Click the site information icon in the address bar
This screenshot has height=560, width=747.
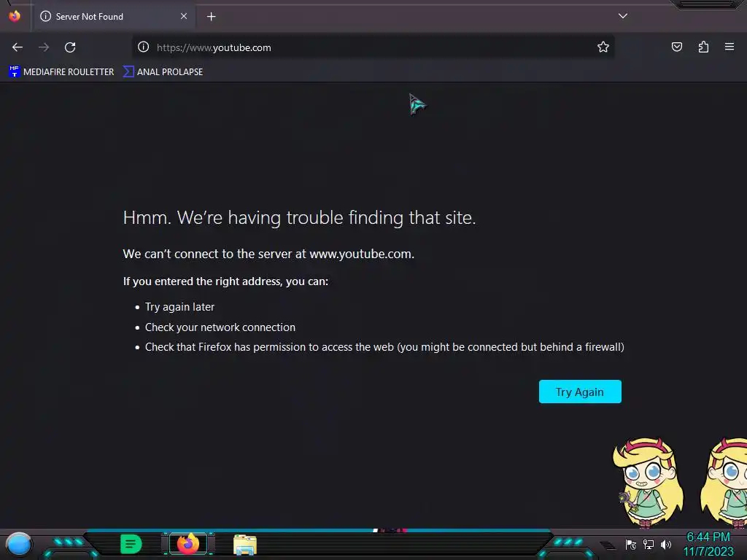point(144,47)
